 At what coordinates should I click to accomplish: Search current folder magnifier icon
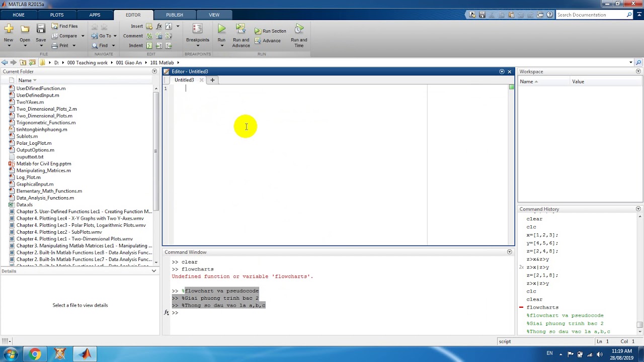click(x=638, y=62)
